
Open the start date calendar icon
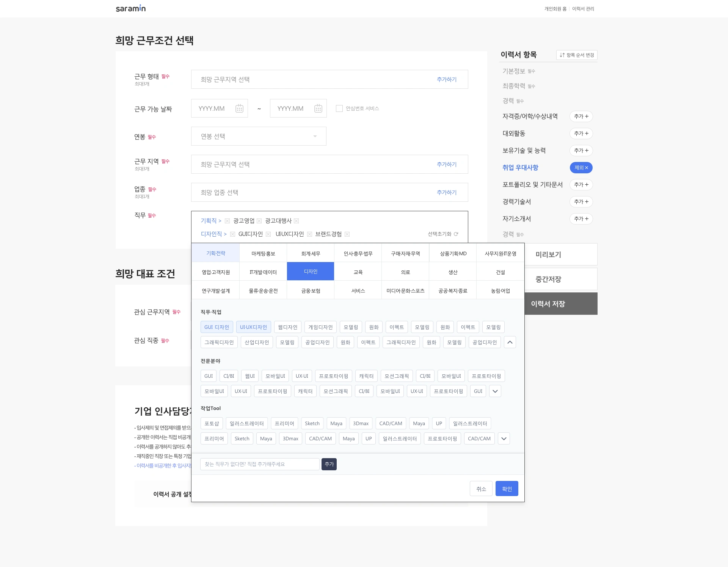click(x=239, y=108)
